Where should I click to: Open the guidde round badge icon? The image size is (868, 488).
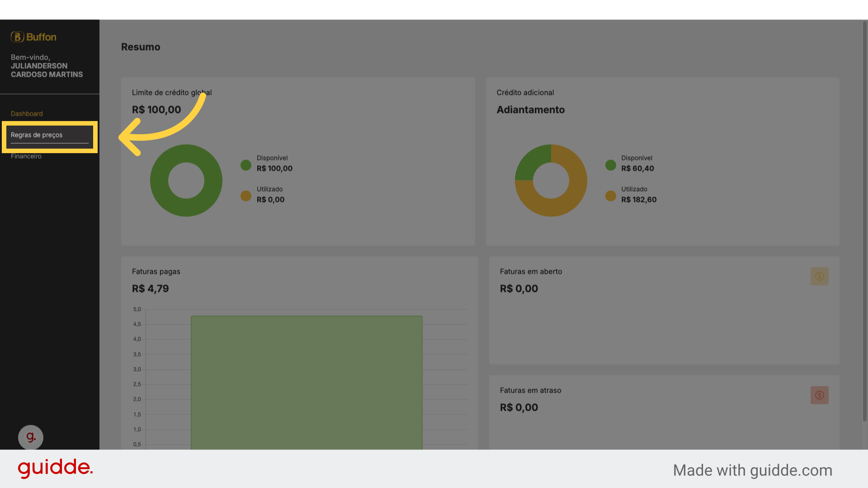tap(31, 437)
